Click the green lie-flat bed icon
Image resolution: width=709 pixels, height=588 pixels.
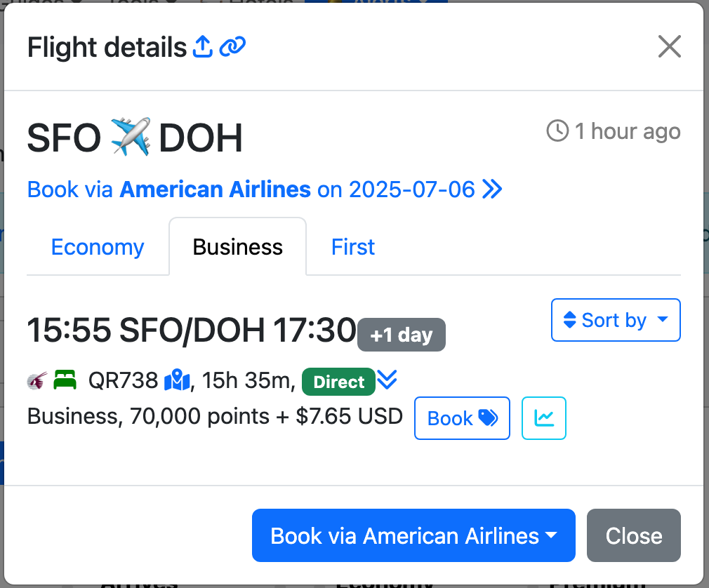[x=65, y=381]
